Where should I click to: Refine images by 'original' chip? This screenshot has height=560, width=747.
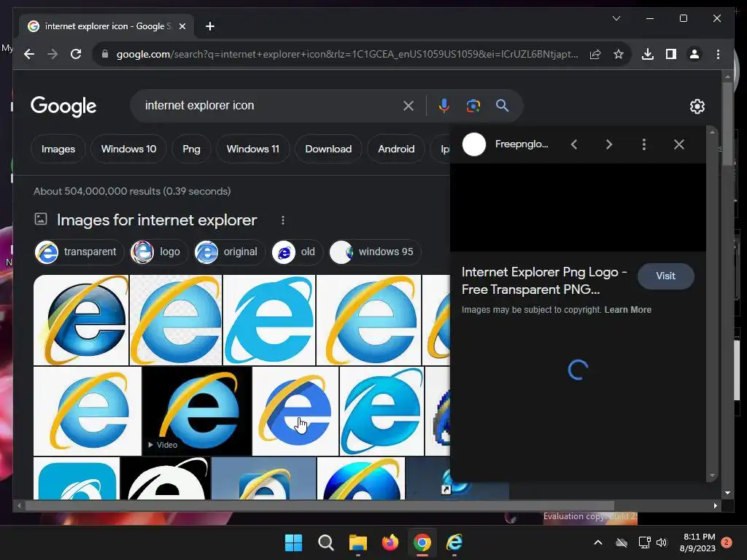pyautogui.click(x=229, y=252)
